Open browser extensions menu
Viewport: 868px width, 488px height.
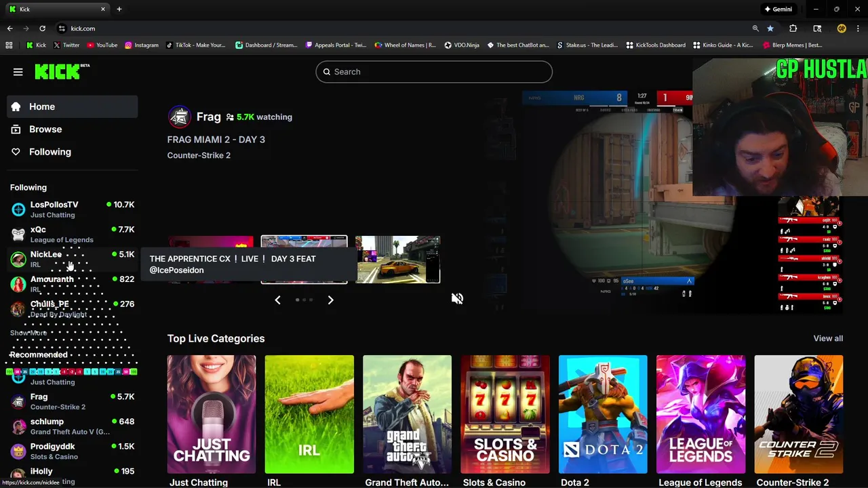click(x=793, y=28)
